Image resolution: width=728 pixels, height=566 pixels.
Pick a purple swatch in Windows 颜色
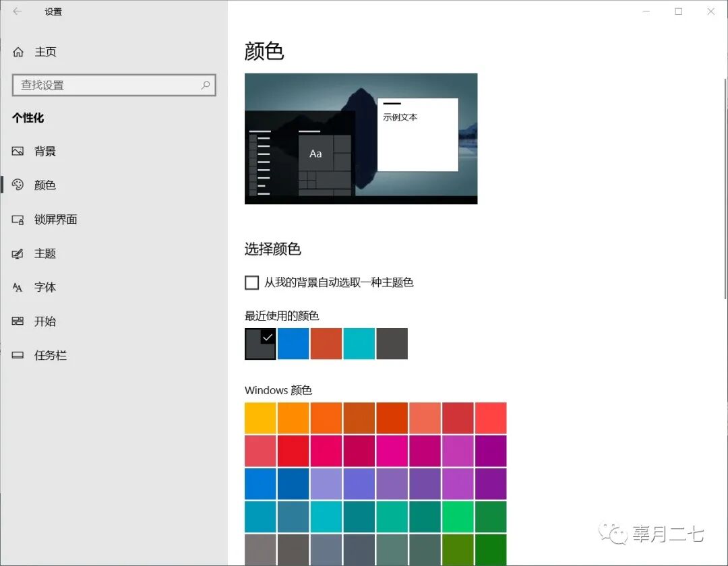point(491,450)
